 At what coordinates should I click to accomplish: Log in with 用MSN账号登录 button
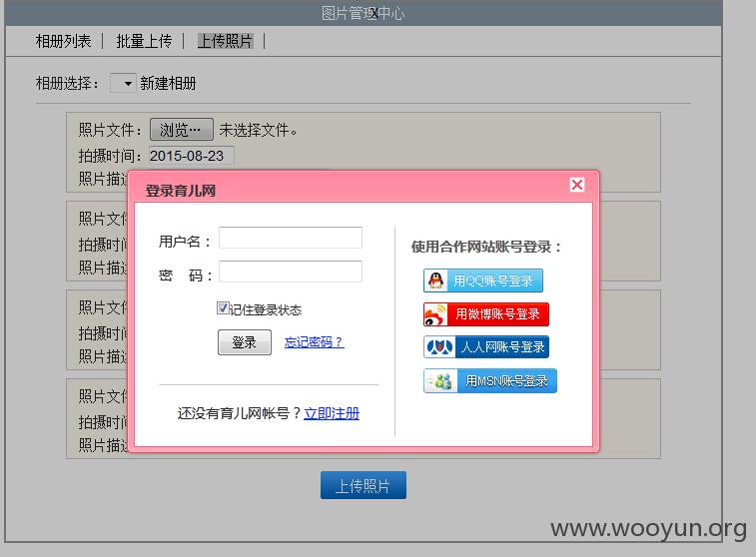click(x=490, y=381)
